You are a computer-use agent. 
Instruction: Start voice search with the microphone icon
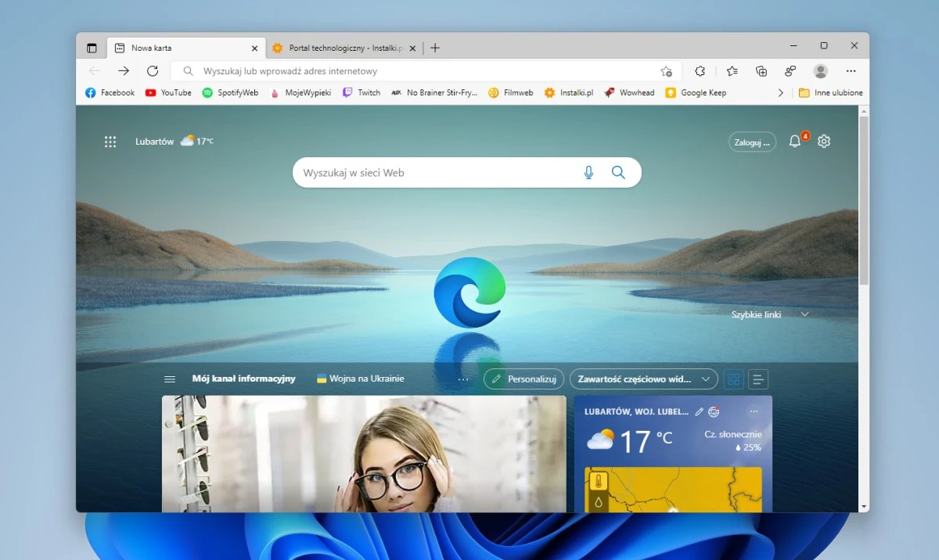click(588, 172)
